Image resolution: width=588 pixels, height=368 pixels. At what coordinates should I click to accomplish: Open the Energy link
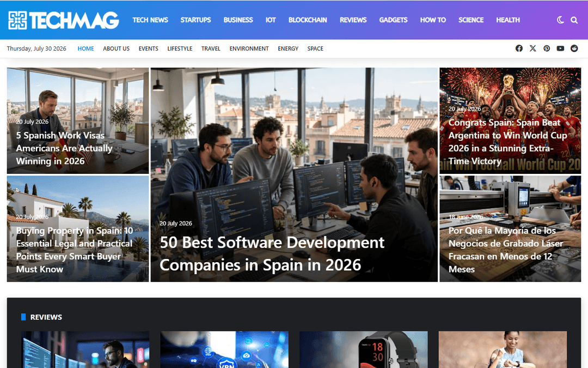(288, 49)
